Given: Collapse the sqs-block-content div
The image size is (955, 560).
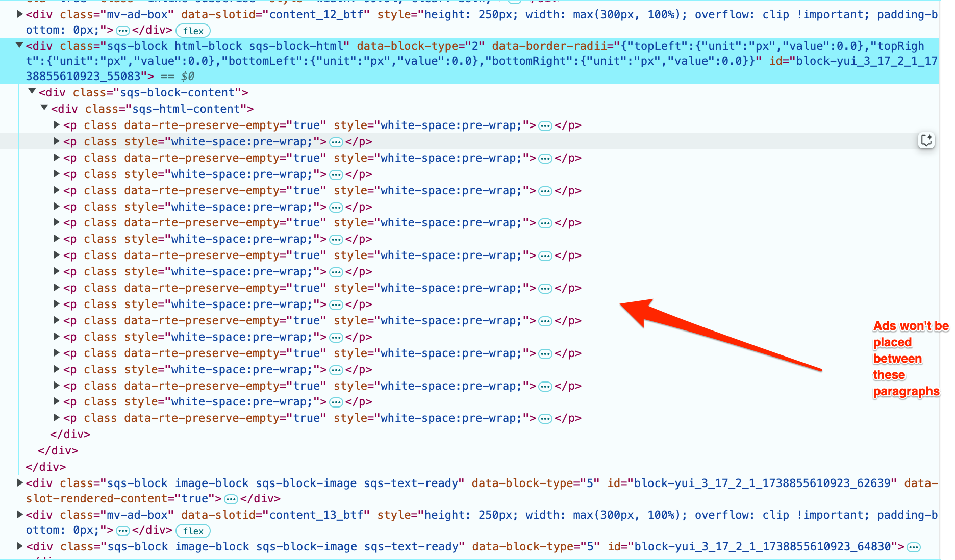Looking at the screenshot, I should tap(32, 92).
